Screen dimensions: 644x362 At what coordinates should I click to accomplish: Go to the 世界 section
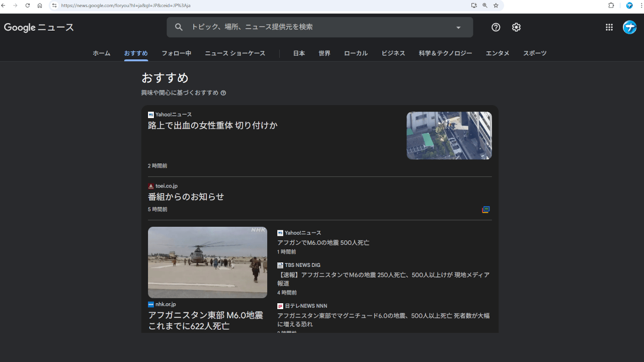[x=325, y=53]
